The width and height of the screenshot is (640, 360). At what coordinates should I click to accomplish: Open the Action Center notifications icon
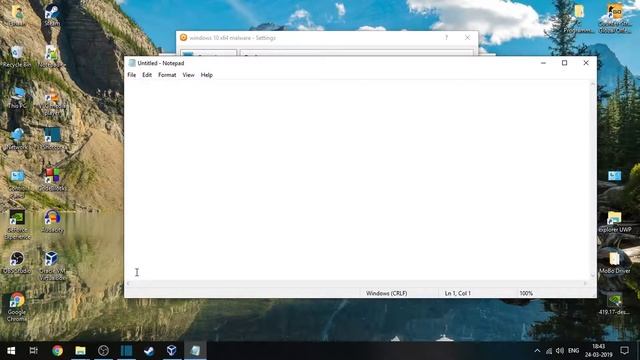(x=624, y=351)
